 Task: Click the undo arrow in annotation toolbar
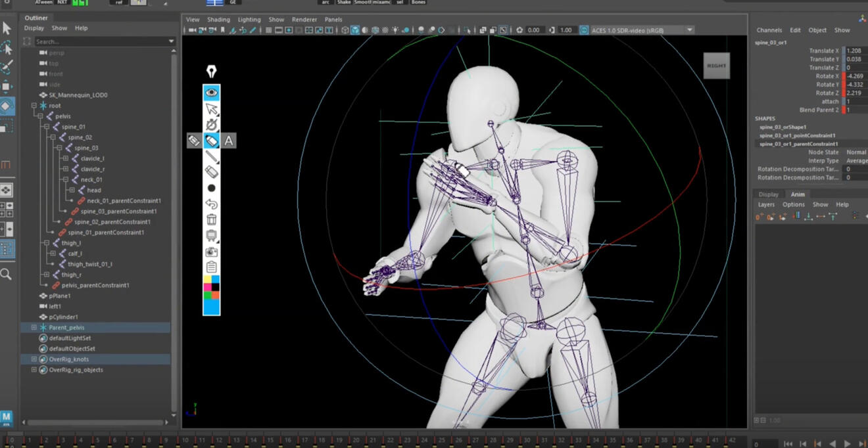[211, 204]
